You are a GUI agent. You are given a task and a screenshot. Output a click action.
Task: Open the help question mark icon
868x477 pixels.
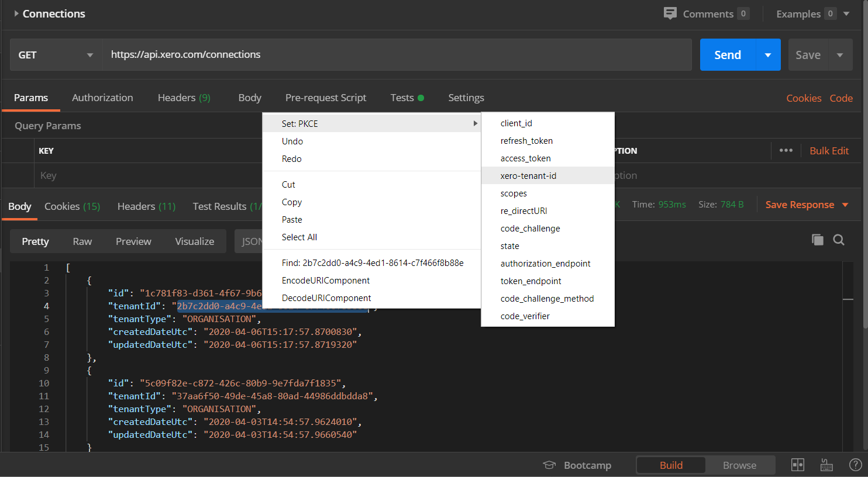pyautogui.click(x=855, y=465)
